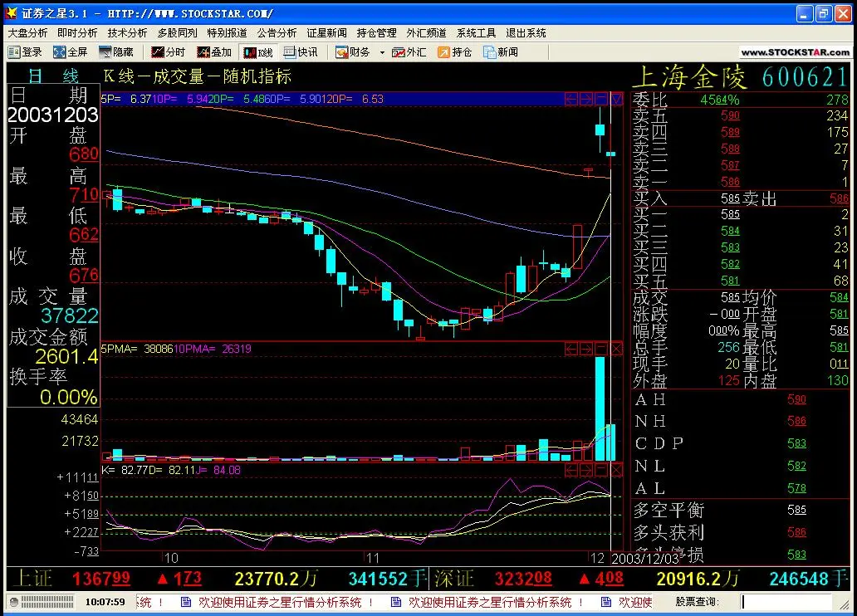This screenshot has width=857, height=616.
Task: Open the 大盘分析 menu
Action: tap(27, 33)
